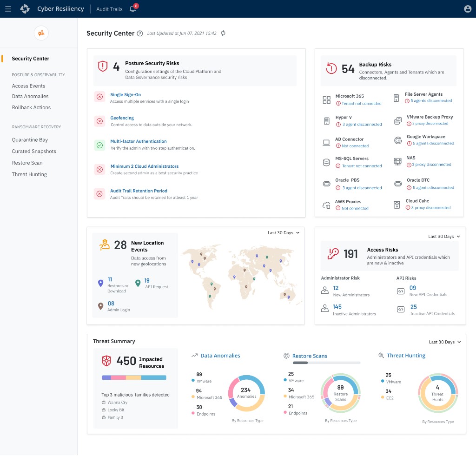476x456 pixels.
Task: Click the AWS Proxies cloud icon
Action: coord(326,205)
